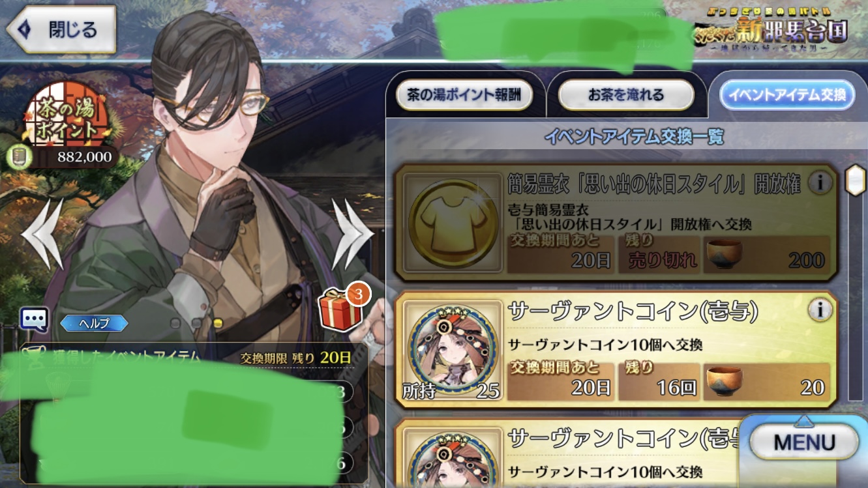Select the イベントアイテム交換 tab

point(786,95)
